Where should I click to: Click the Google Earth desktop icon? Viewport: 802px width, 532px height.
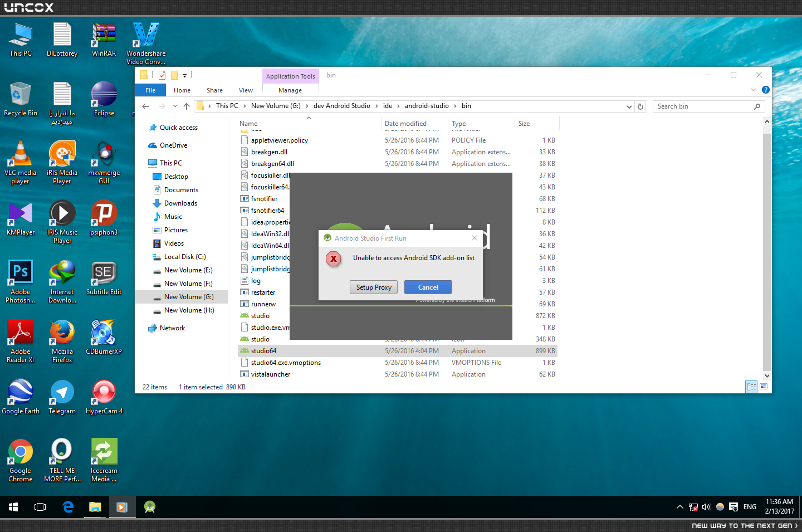[x=21, y=397]
